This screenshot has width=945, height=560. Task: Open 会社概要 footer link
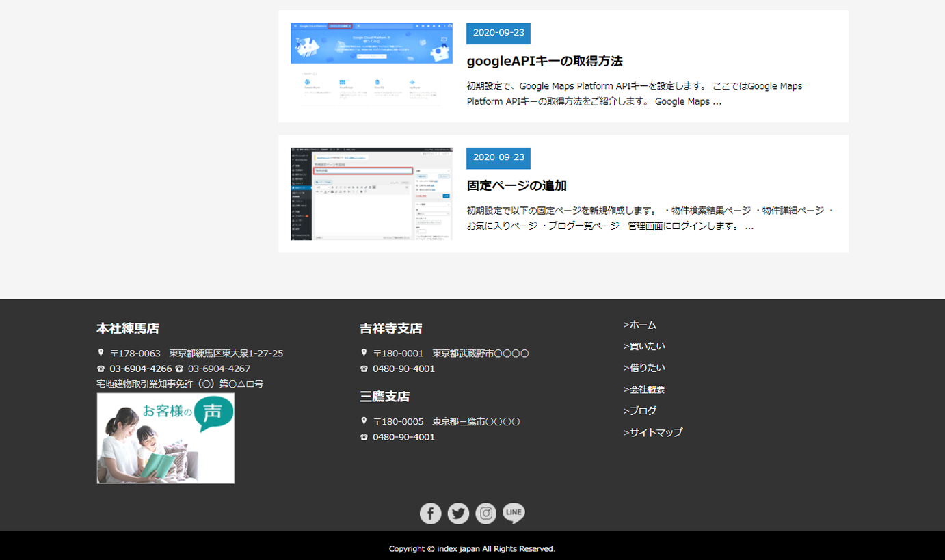click(x=646, y=389)
